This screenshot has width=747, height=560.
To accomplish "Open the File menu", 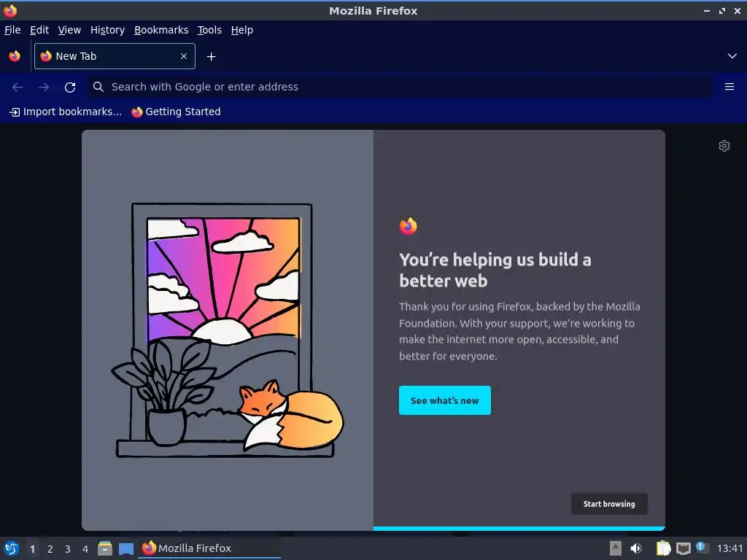I will pos(12,30).
